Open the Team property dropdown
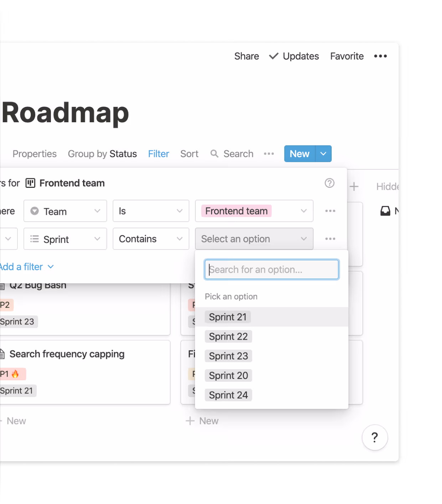 click(65, 211)
